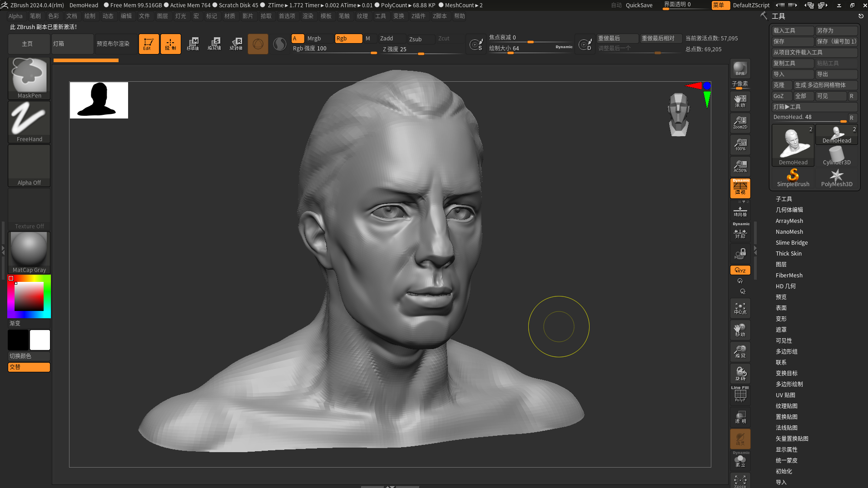Disable the XYZ rotation mode
This screenshot has height=488, width=868.
click(x=740, y=270)
